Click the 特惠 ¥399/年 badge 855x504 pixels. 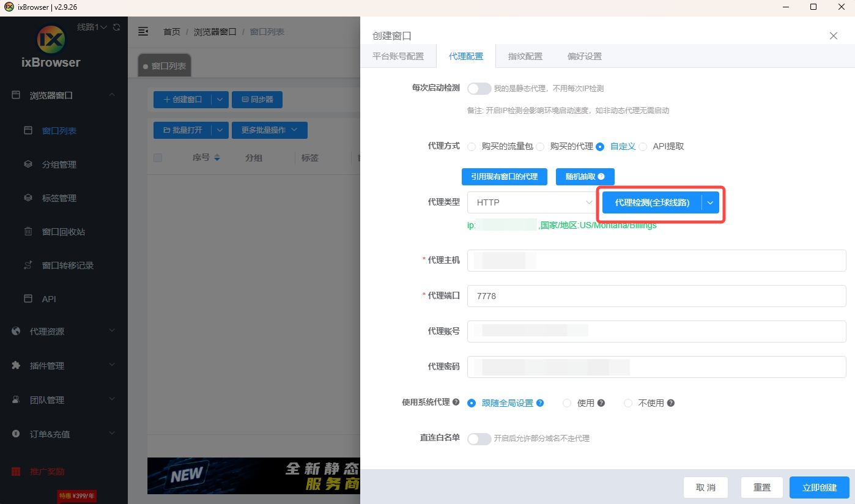(x=77, y=496)
